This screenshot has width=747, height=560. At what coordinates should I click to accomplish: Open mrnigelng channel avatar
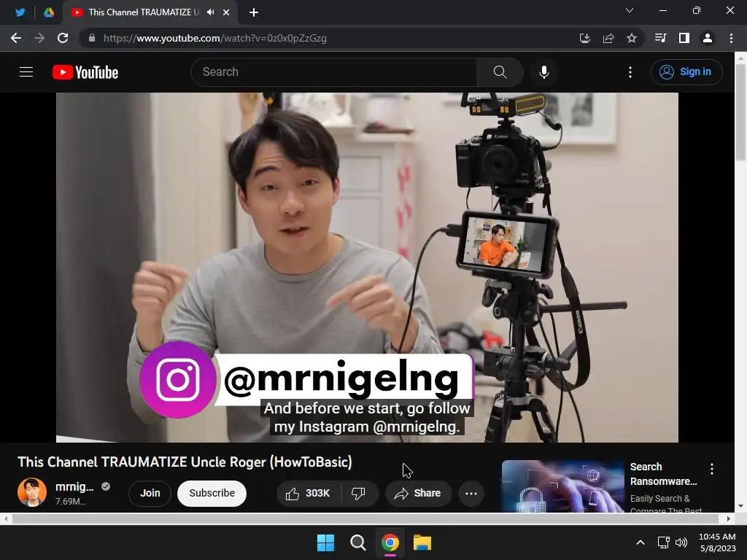click(32, 492)
